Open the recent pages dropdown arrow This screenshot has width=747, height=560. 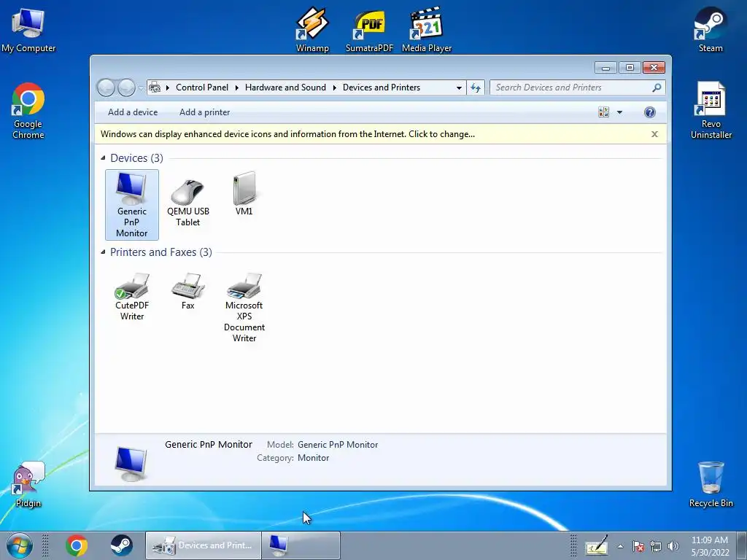click(x=141, y=88)
